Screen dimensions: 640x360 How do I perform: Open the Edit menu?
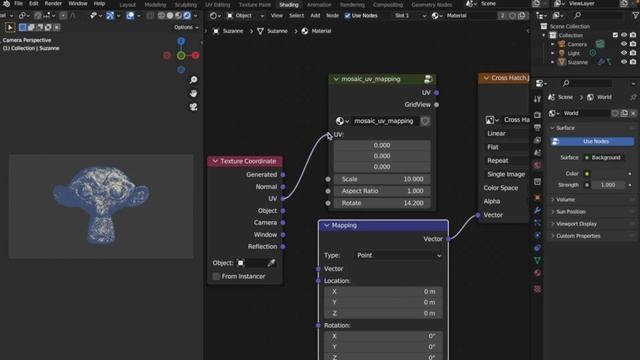tap(33, 4)
